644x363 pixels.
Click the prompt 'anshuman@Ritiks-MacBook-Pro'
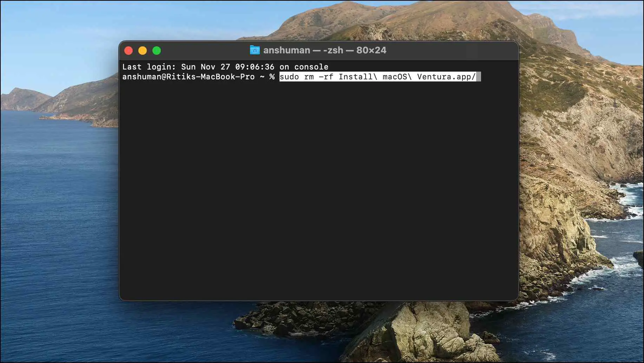(188, 77)
